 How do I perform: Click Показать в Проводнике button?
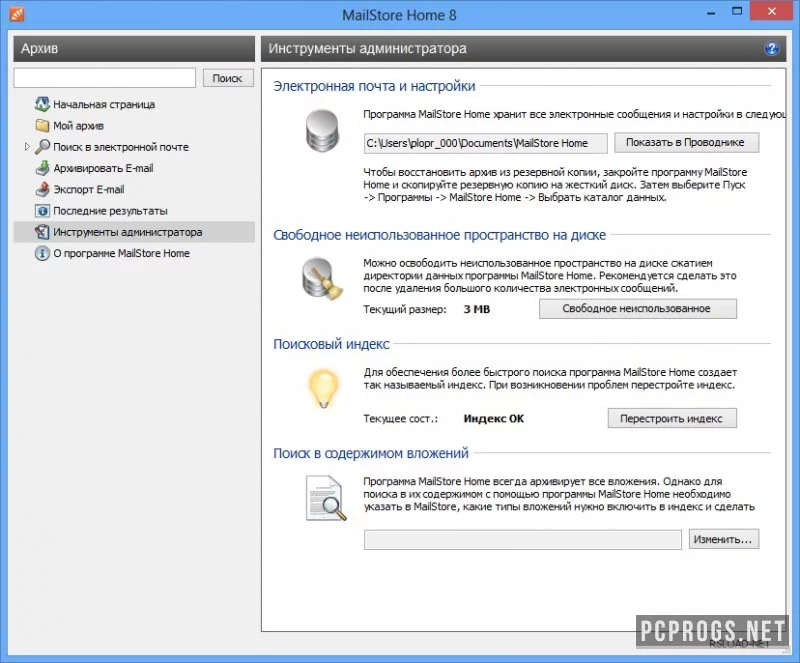[x=686, y=143]
